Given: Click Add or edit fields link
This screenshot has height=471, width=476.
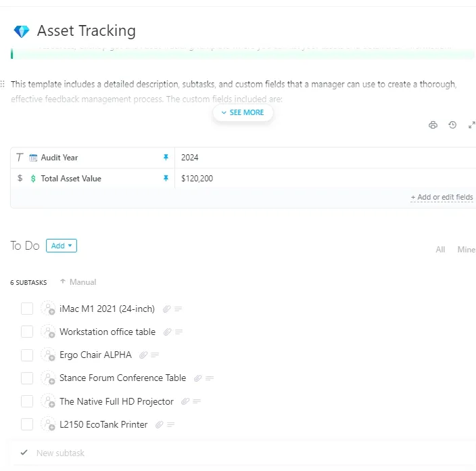Looking at the screenshot, I should click(x=442, y=197).
